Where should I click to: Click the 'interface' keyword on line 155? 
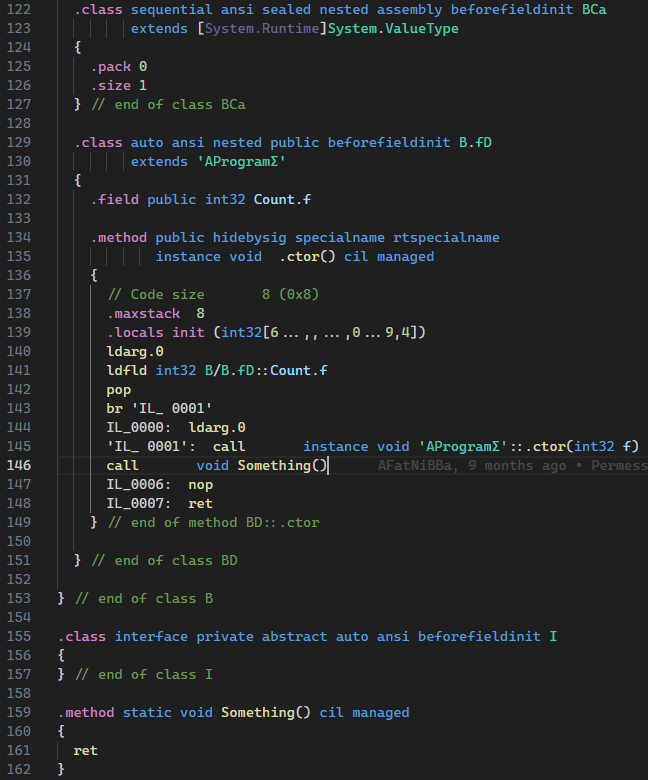(151, 637)
